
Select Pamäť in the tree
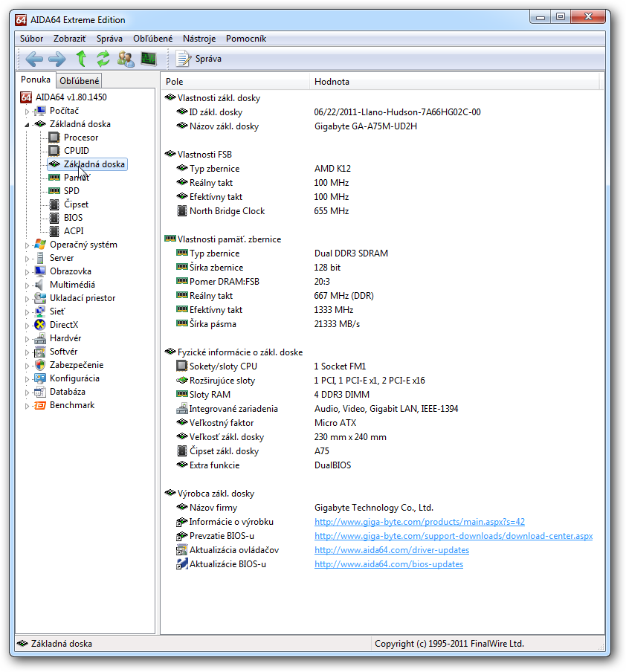pos(77,178)
